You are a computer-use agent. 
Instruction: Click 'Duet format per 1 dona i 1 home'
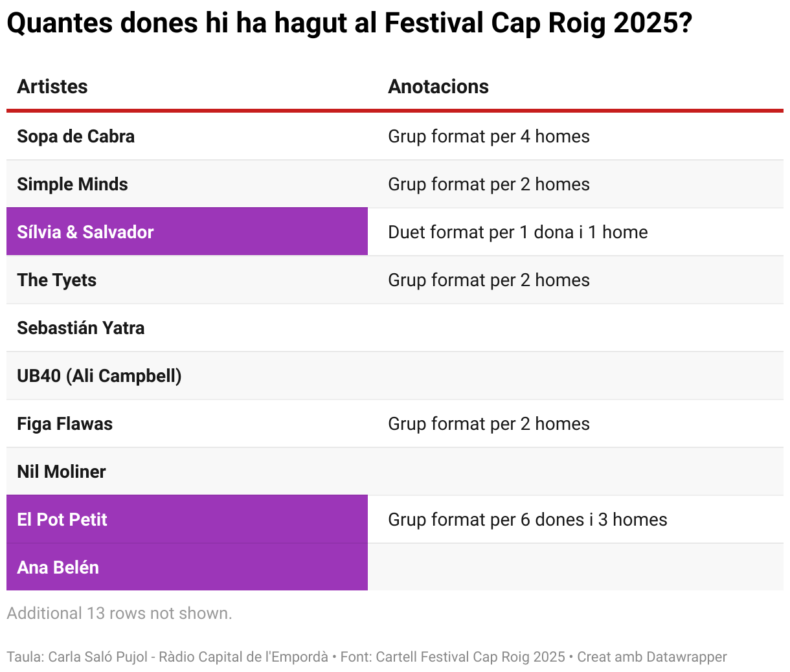(x=518, y=232)
